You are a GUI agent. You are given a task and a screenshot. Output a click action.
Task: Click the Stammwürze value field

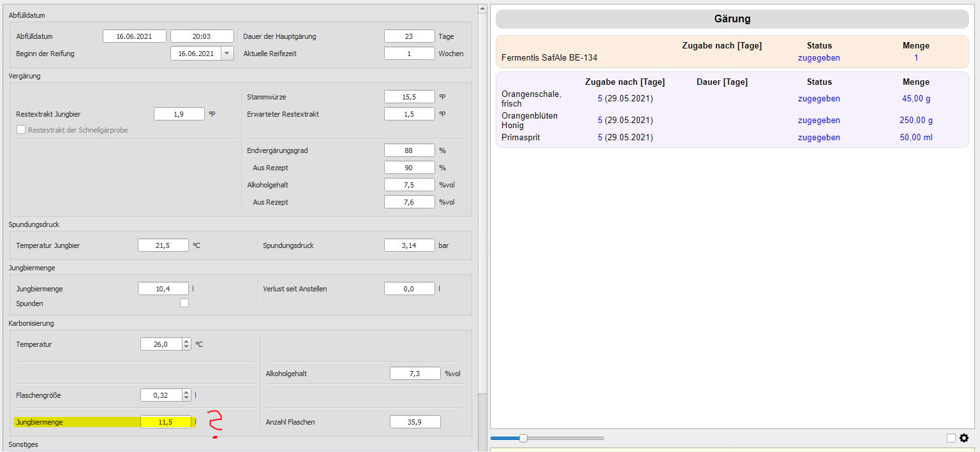(x=409, y=97)
